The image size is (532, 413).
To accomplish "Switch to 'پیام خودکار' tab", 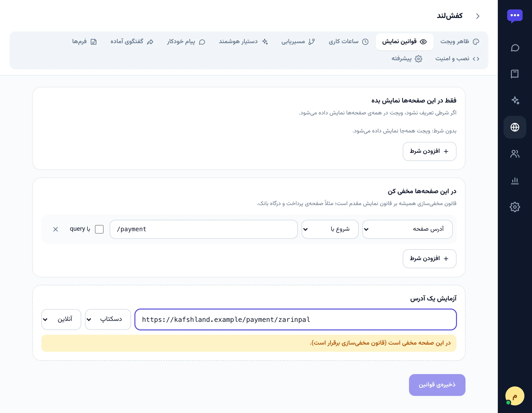I will pyautogui.click(x=186, y=42).
